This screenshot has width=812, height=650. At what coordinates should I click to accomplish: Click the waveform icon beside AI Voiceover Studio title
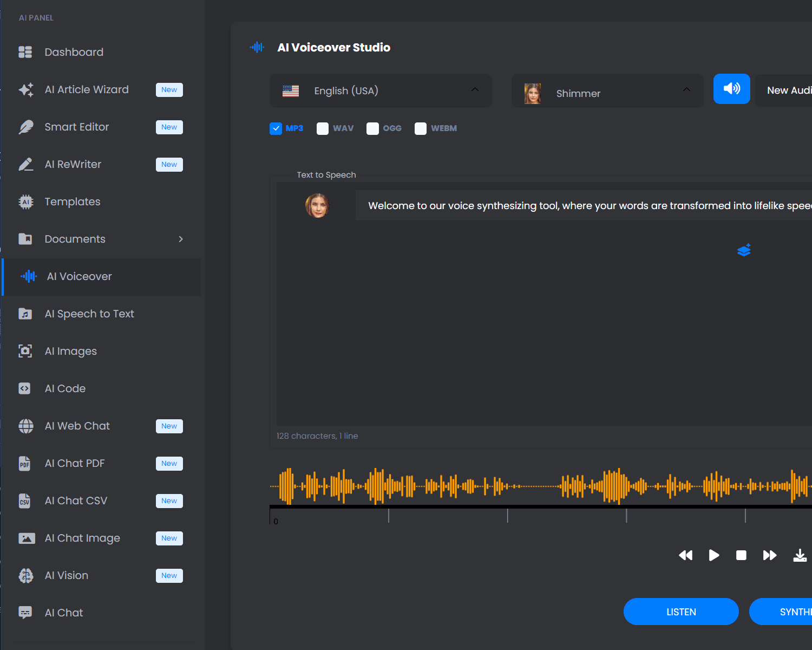[257, 47]
